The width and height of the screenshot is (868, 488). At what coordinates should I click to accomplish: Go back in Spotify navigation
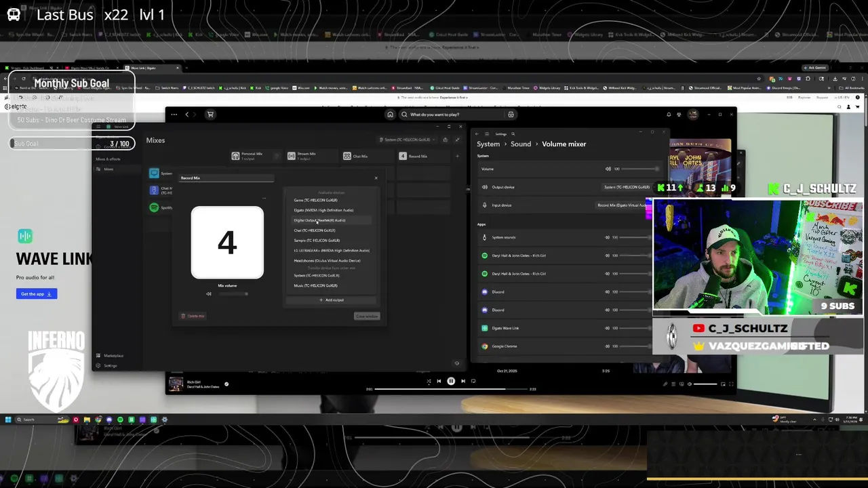tap(187, 115)
